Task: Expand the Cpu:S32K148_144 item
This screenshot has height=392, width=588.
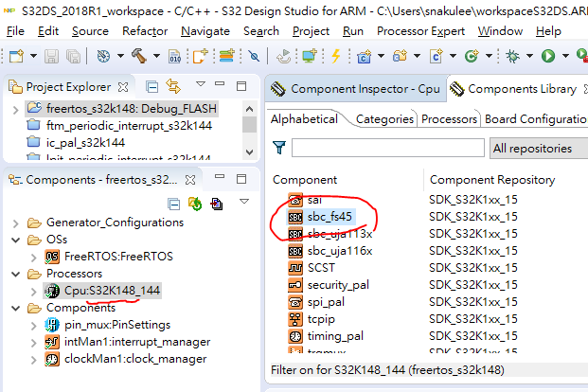Action: tap(33, 293)
